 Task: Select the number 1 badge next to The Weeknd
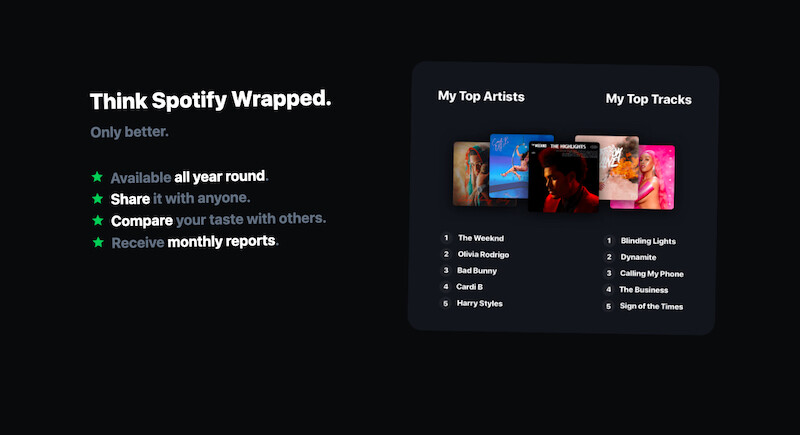(x=446, y=238)
